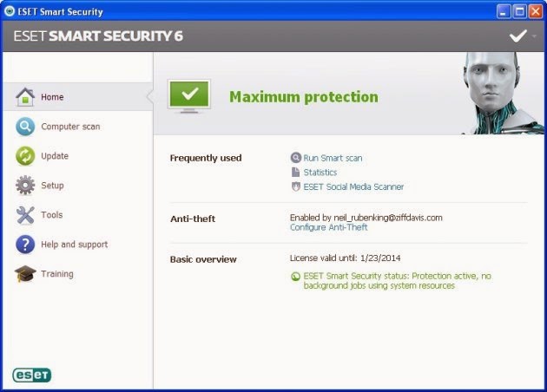The height and width of the screenshot is (392, 547).
Task: Click the Training graduation cap icon
Action: pyautogui.click(x=25, y=274)
